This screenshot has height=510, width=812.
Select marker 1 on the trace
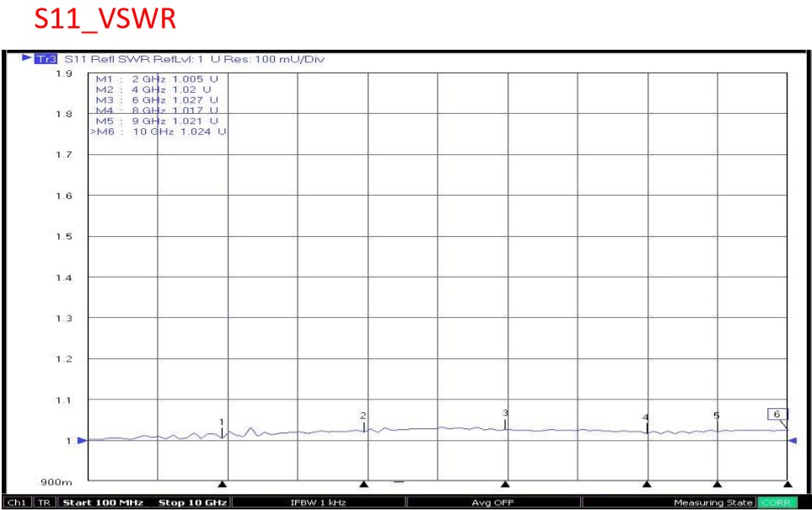(222, 422)
